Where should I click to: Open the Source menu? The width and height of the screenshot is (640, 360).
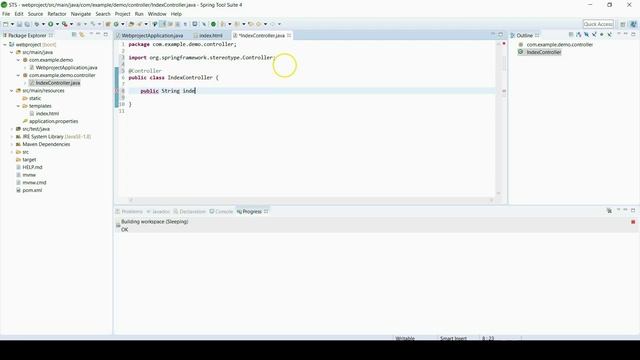coord(35,14)
